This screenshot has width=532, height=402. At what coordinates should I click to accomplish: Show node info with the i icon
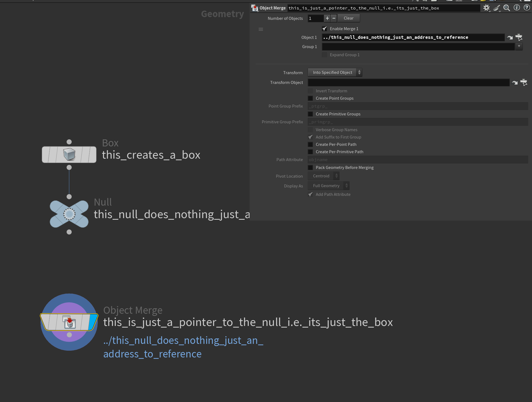coord(517,8)
